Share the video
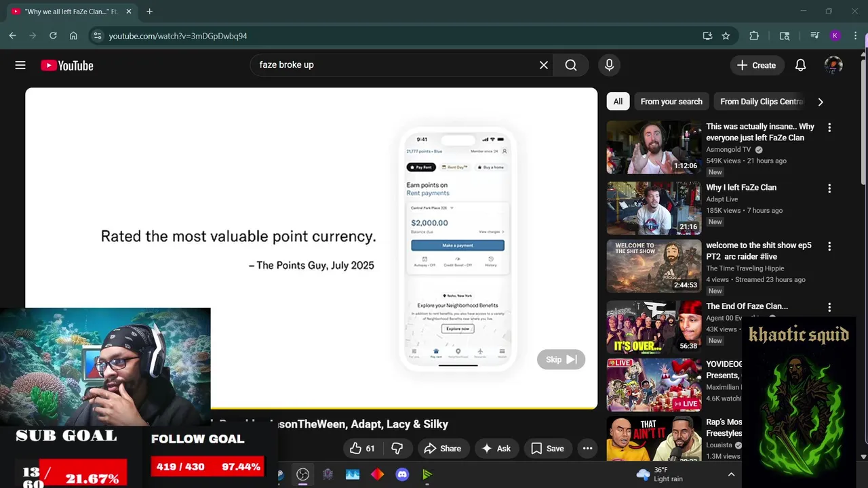The width and height of the screenshot is (868, 488). click(x=442, y=448)
